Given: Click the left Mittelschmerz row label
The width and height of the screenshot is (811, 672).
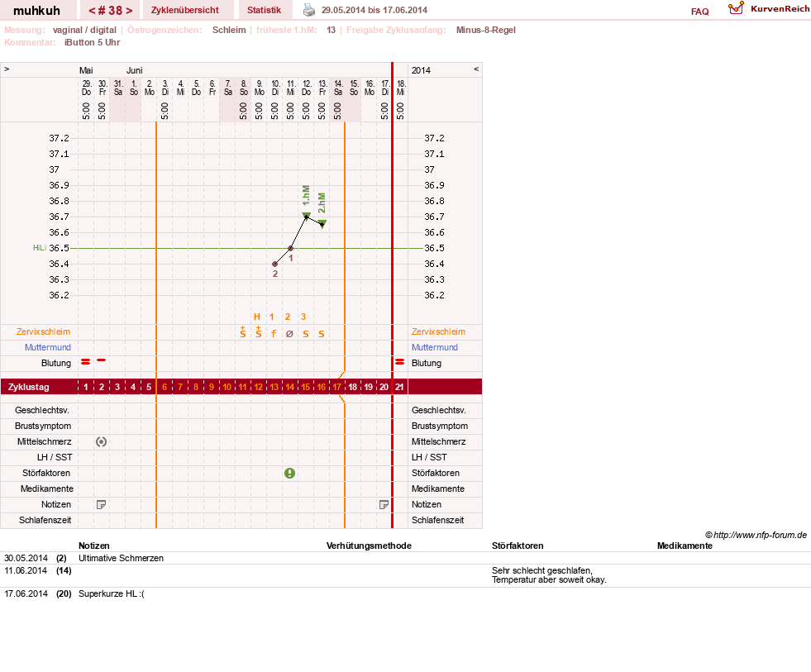Looking at the screenshot, I should (x=44, y=441).
